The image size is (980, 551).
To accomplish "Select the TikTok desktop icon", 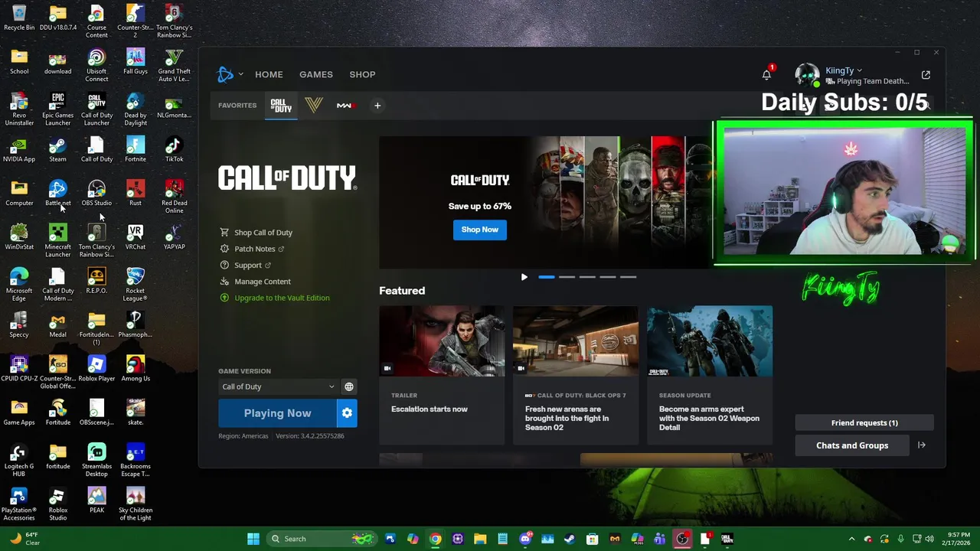I will click(174, 149).
